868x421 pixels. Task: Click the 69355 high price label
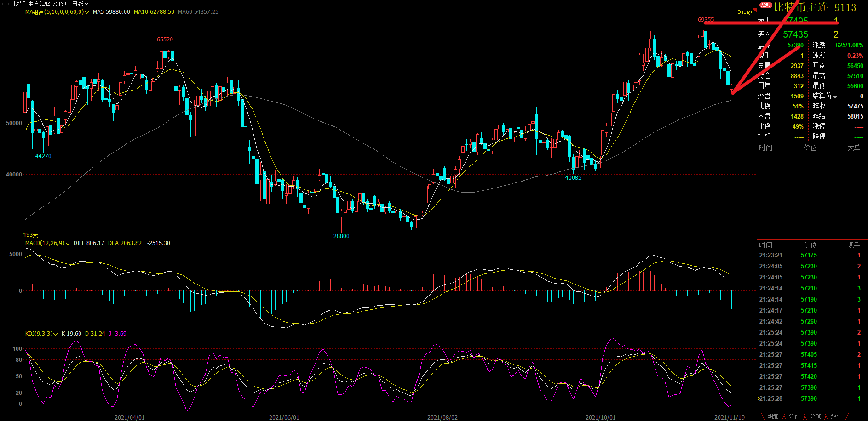706,20
